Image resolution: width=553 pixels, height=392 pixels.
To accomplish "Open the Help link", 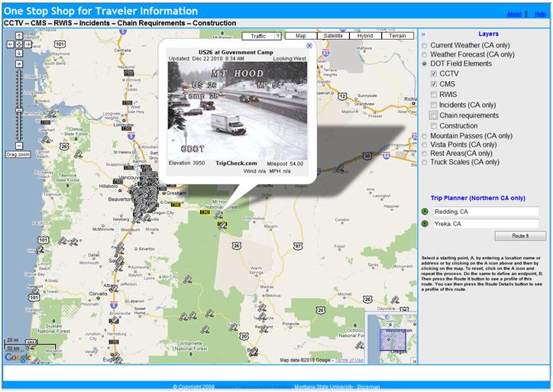I will click(x=540, y=15).
